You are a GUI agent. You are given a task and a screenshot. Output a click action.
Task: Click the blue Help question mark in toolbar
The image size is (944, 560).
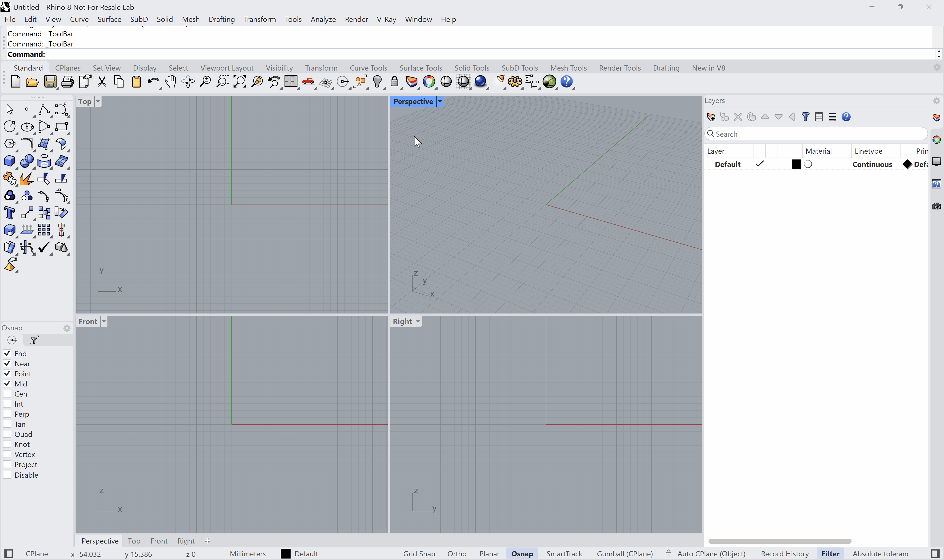[567, 82]
